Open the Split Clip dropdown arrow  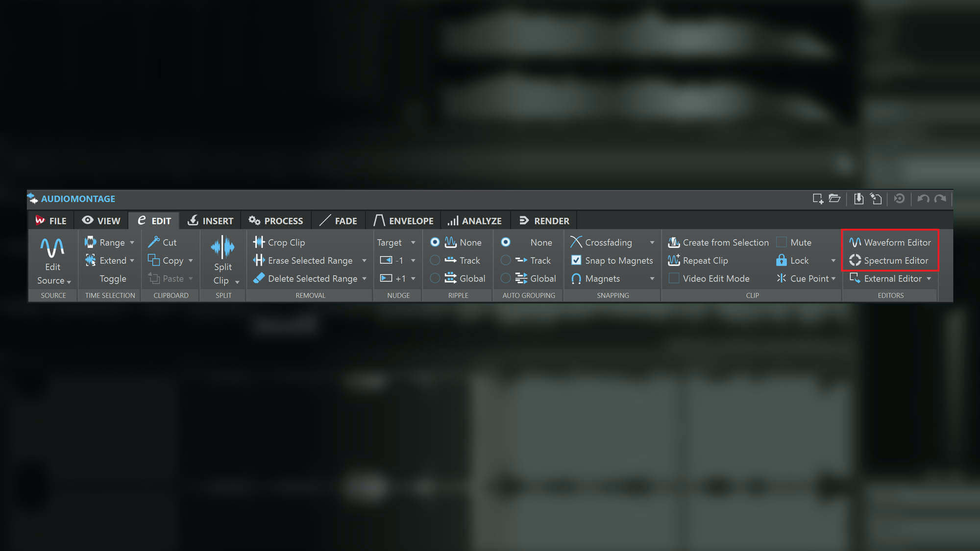coord(237,282)
